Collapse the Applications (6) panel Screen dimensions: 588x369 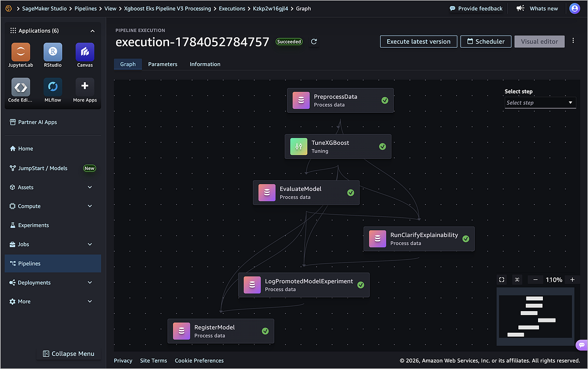[93, 31]
